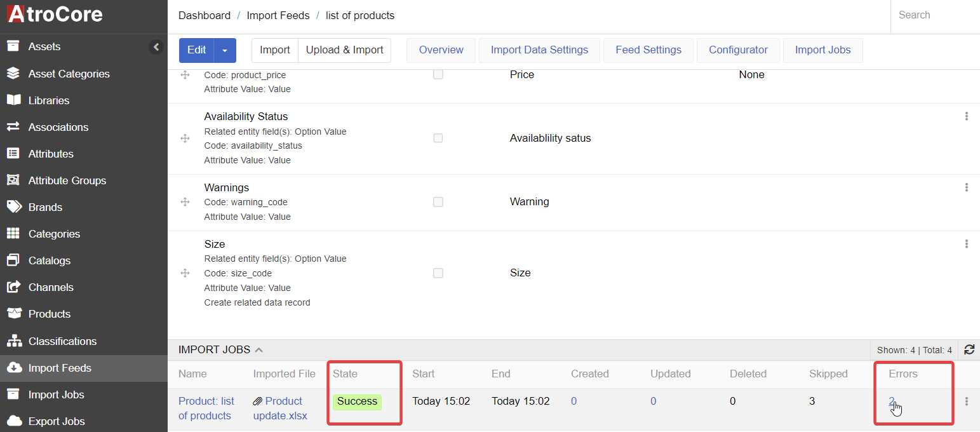
Task: Open Brands via the tags icon
Action: [x=13, y=207]
